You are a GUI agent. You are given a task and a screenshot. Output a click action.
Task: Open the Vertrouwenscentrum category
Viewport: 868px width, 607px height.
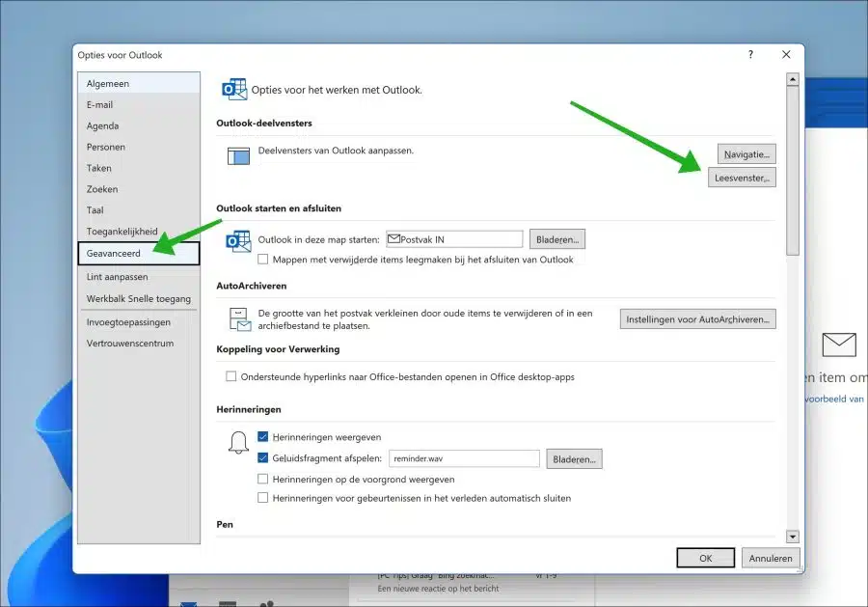[x=139, y=343]
